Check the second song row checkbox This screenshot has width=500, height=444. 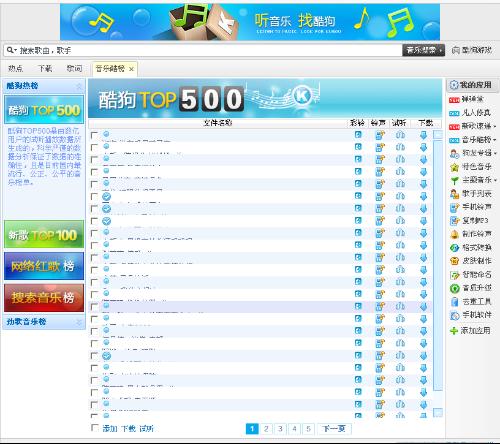[95, 147]
